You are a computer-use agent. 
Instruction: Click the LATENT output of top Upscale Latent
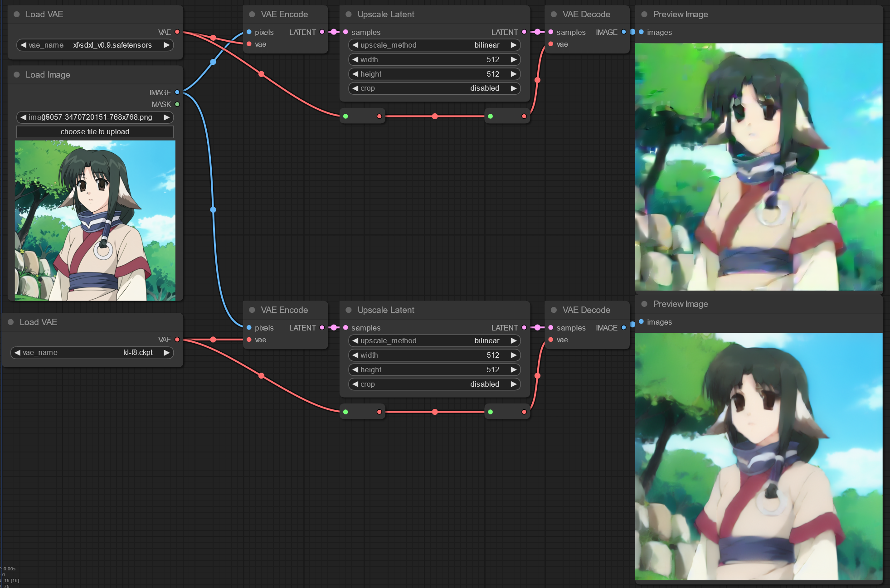click(x=524, y=32)
